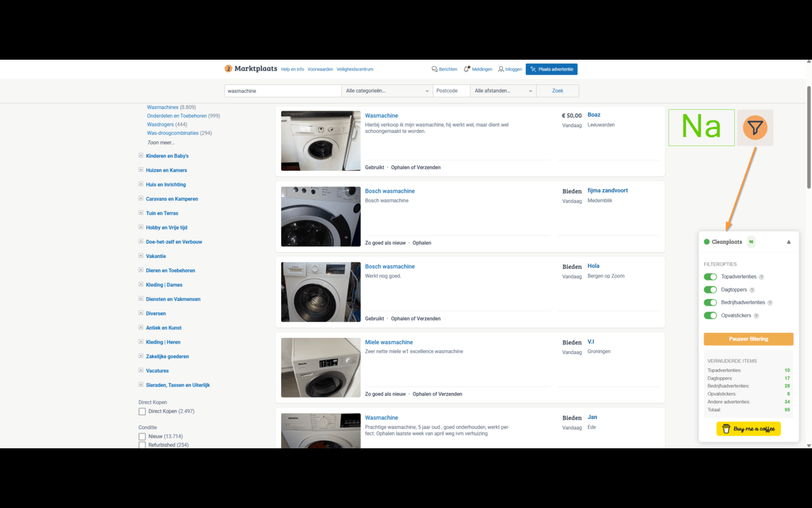Turn off the Bedrijfsadvertenties toggle
The height and width of the screenshot is (508, 812).
[710, 302]
